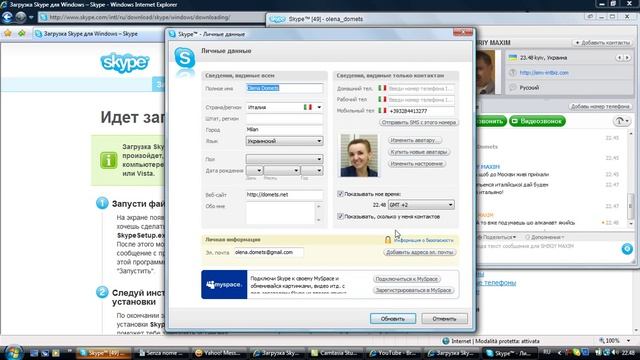Click the volume icon in system tray
This screenshot has width=640, height=360.
(x=614, y=352)
